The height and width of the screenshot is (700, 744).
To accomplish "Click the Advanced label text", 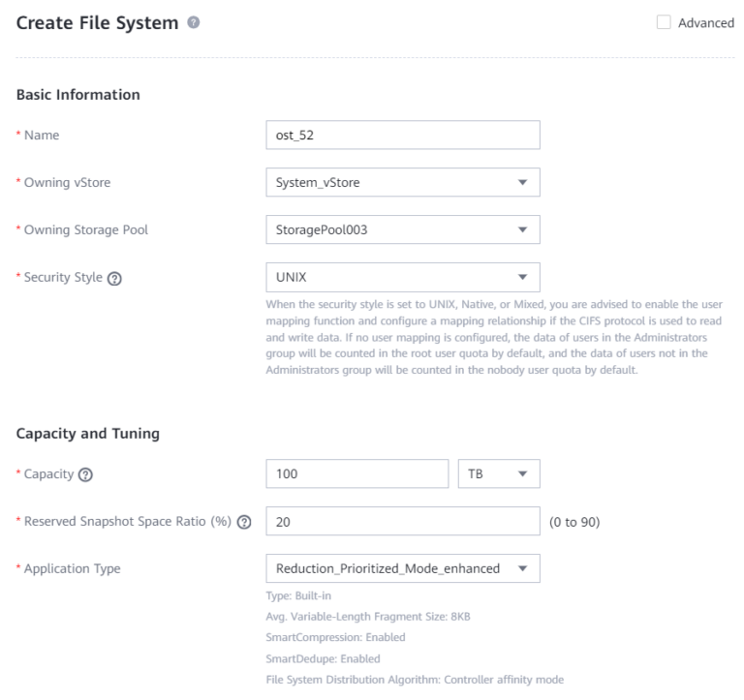I will tap(706, 23).
